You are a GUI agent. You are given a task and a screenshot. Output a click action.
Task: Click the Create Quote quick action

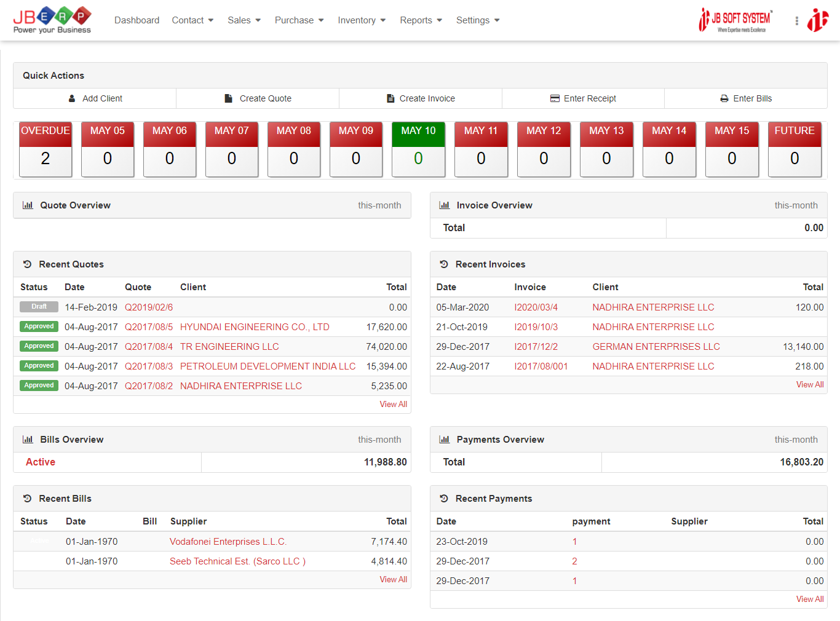[258, 98]
